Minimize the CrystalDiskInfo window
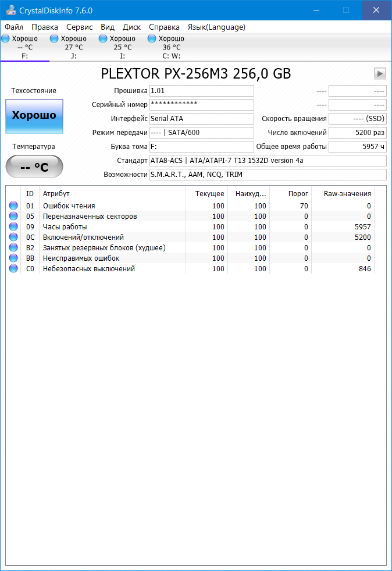Screen dimensions: 392x571 [316, 10]
